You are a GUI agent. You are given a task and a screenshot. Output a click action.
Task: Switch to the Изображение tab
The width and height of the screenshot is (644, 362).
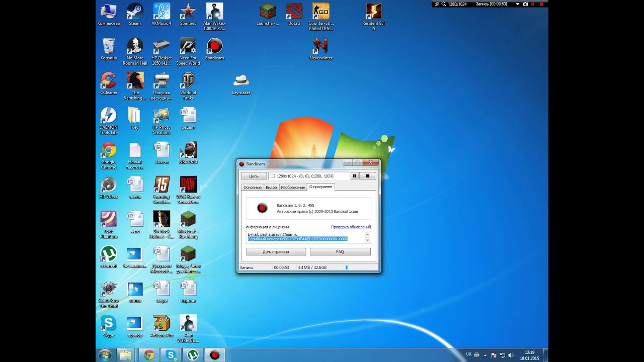[x=293, y=187]
